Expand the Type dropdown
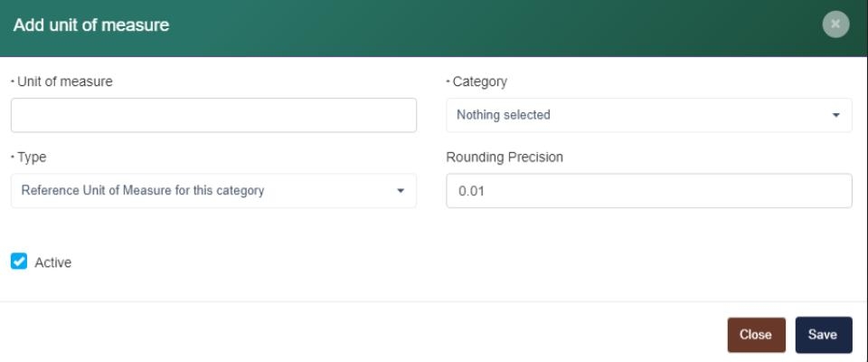This screenshot has height=362, width=868. click(213, 191)
